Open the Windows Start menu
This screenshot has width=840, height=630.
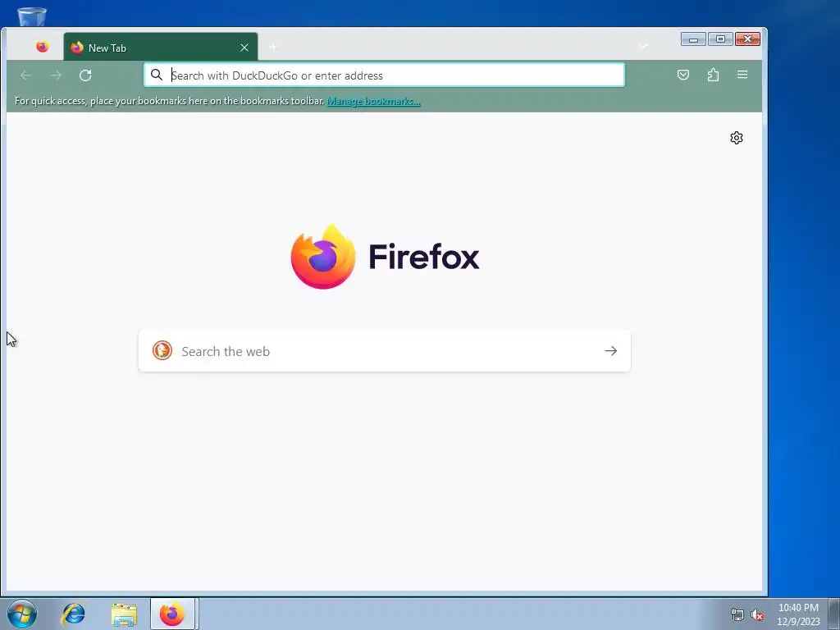pyautogui.click(x=22, y=614)
